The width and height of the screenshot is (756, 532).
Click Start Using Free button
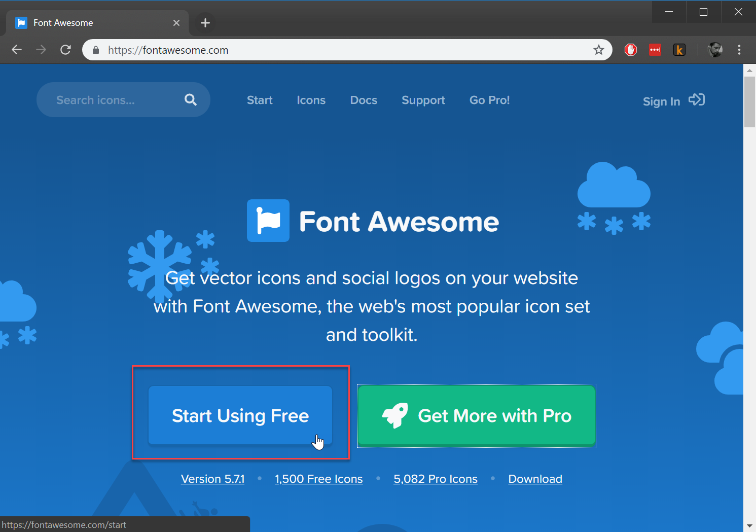240,415
